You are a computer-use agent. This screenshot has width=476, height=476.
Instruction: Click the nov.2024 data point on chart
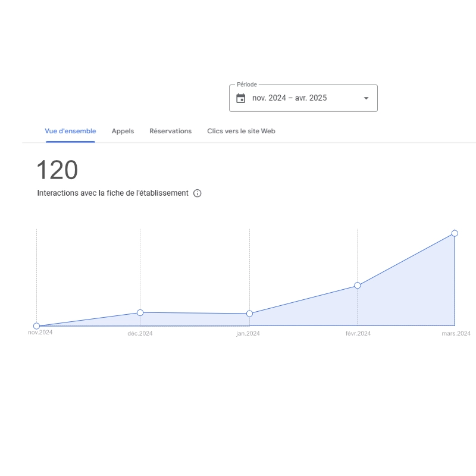tap(36, 326)
